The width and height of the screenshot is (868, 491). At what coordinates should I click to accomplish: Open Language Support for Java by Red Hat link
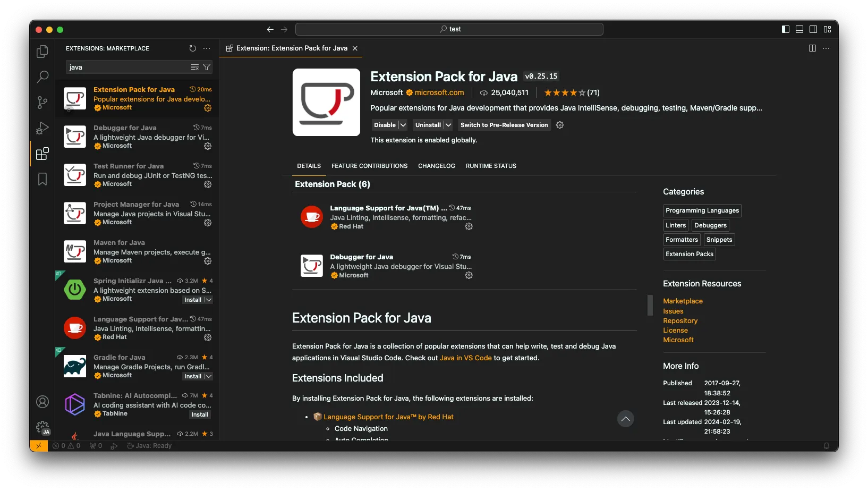point(388,417)
